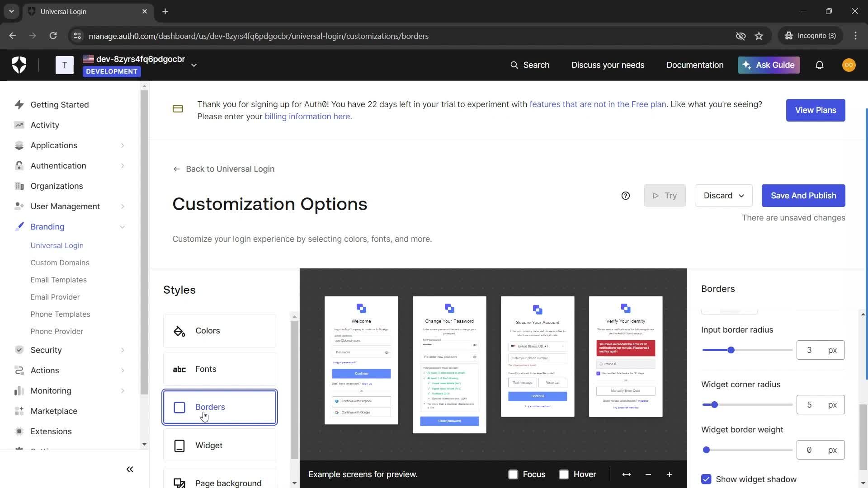Click the Welcome login preview thumbnail
Image resolution: width=868 pixels, height=488 pixels.
(361, 360)
